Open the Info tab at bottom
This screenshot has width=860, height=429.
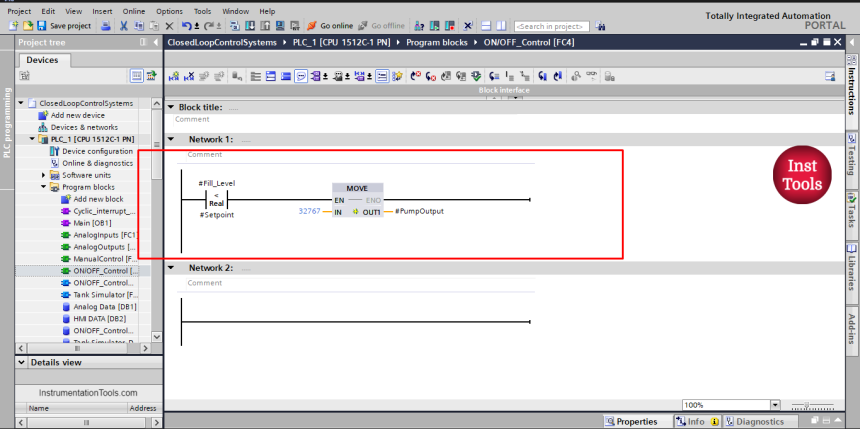click(697, 421)
